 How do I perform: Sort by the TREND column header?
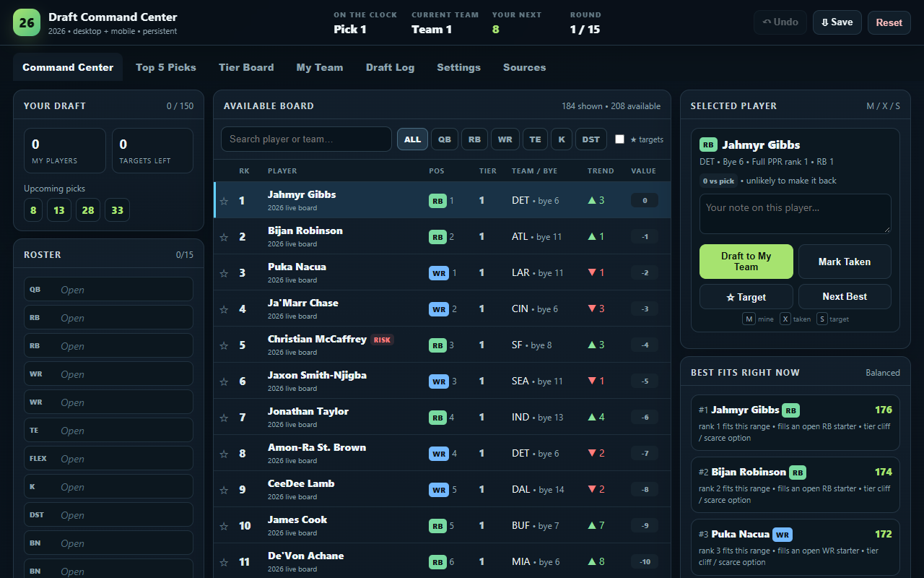pos(601,171)
